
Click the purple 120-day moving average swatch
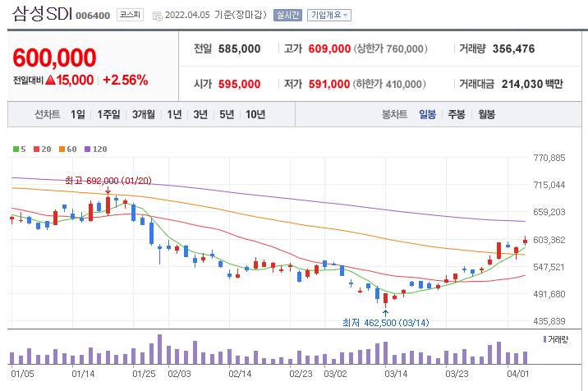coord(87,149)
